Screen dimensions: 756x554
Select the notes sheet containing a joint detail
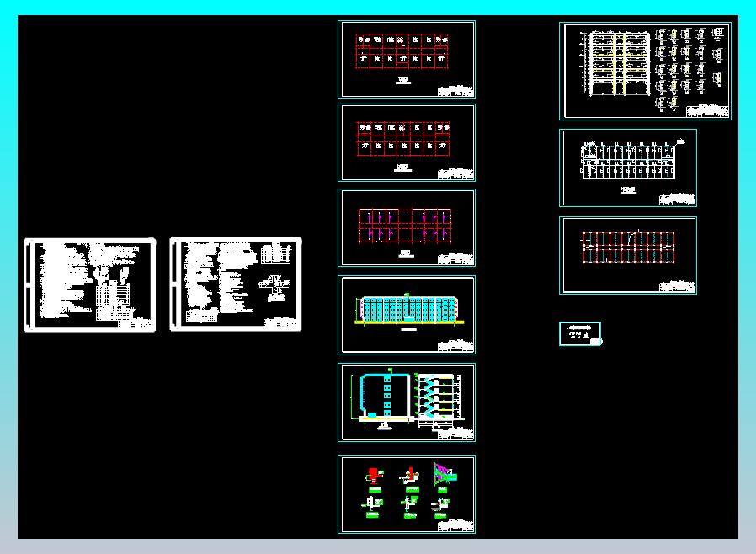236,285
